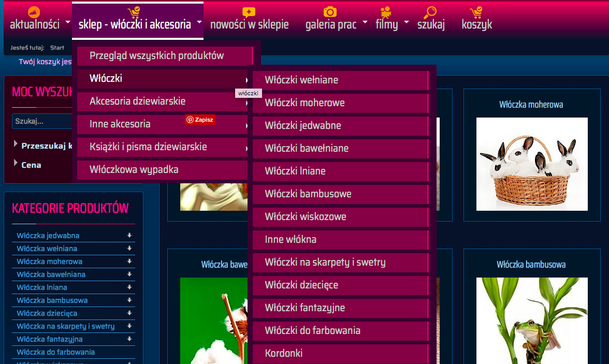
Task: Choose Włóczki jedwabne from submenu
Action: pyautogui.click(x=341, y=125)
